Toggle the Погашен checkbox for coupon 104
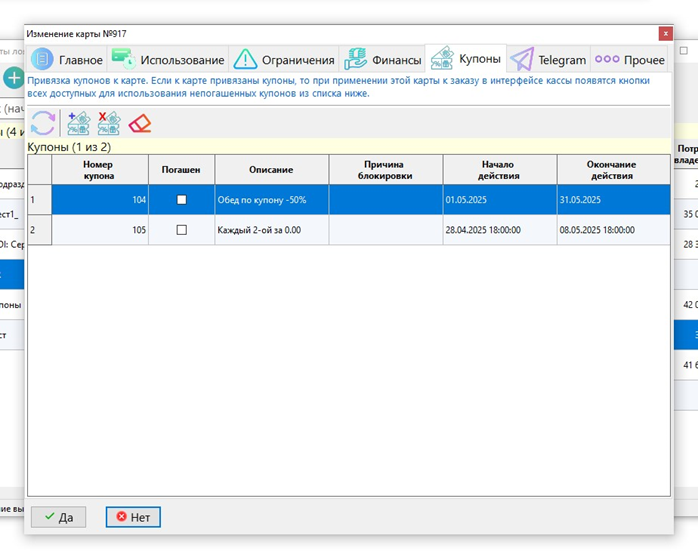 tap(181, 200)
